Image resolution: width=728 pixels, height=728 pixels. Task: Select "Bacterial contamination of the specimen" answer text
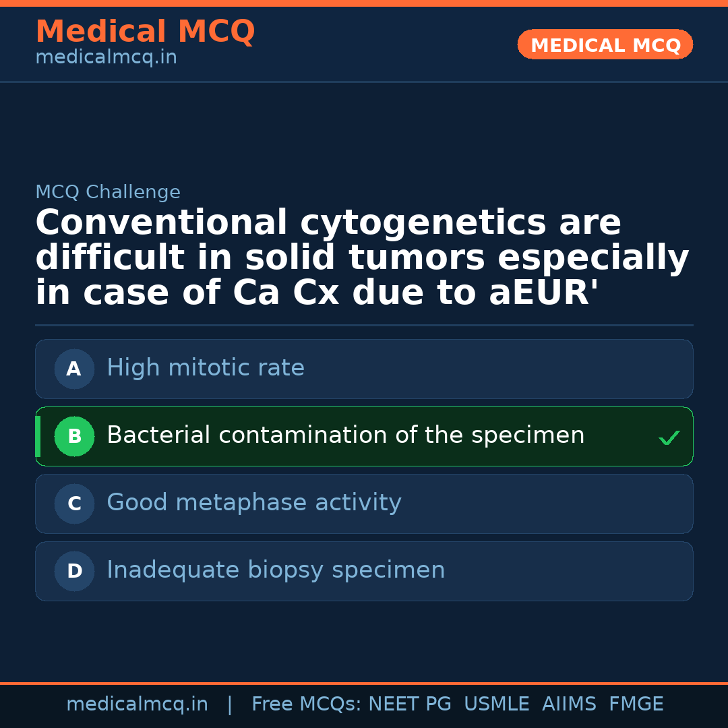pyautogui.click(x=345, y=435)
